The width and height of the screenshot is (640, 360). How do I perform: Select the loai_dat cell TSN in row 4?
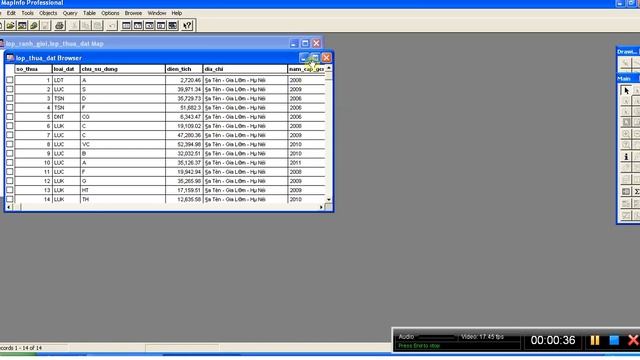coord(66,108)
